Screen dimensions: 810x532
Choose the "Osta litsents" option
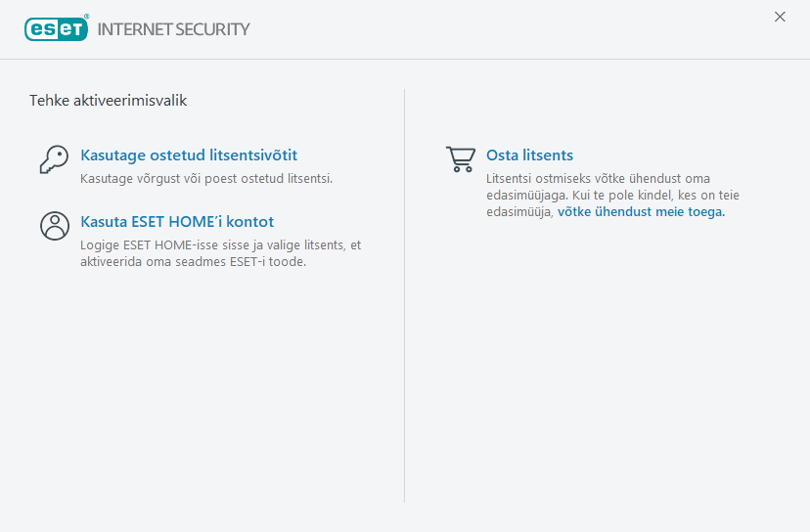point(529,155)
